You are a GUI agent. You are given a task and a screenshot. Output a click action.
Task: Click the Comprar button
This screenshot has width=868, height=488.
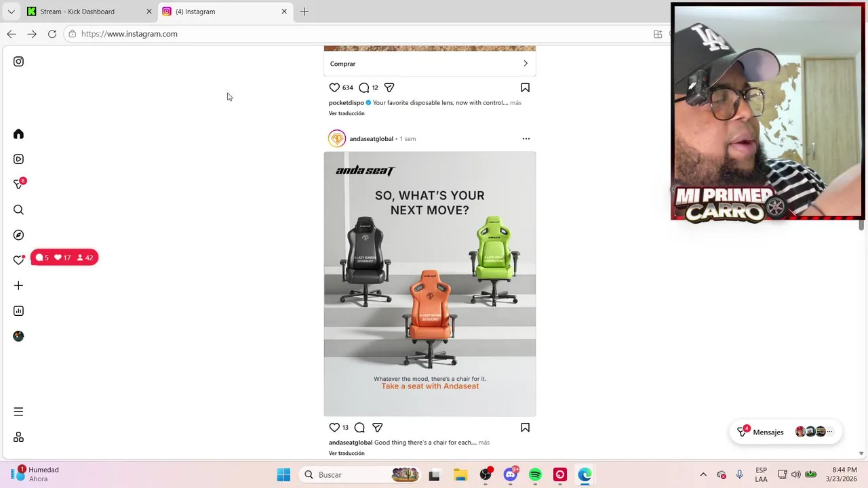pos(430,64)
